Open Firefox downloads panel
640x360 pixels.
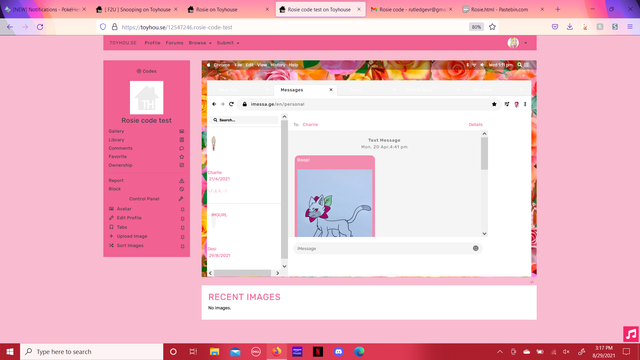pyautogui.click(x=570, y=27)
